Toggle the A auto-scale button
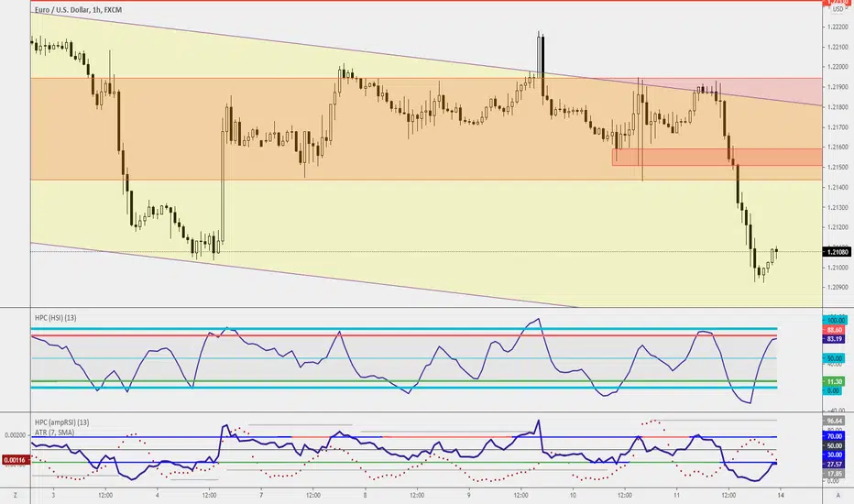 pos(838,495)
